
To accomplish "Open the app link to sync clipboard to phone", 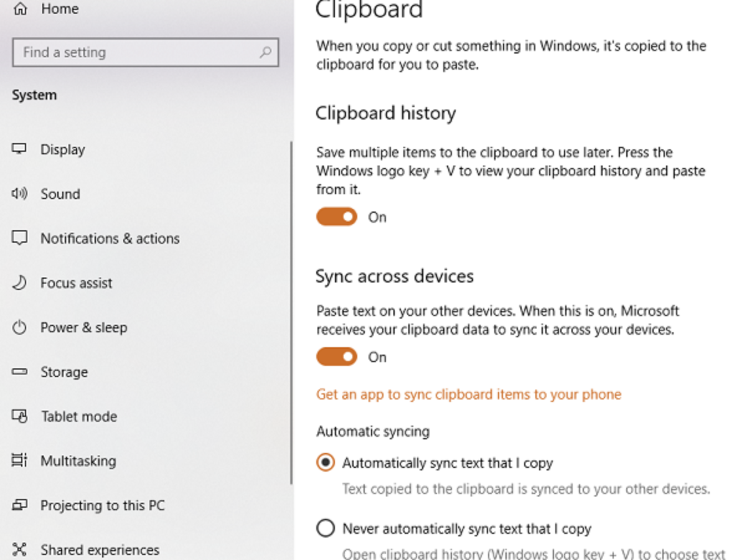I will (469, 394).
